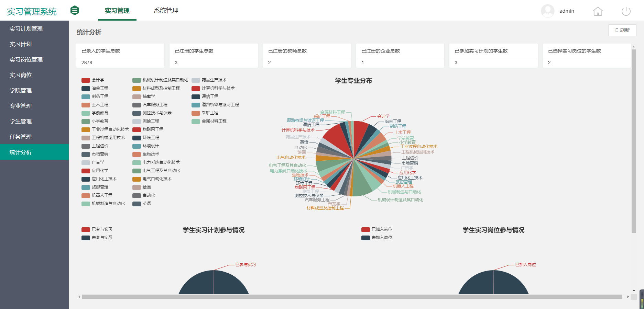Toggle 工业过程自动化技术 legend entry
The image size is (644, 309).
tap(105, 129)
